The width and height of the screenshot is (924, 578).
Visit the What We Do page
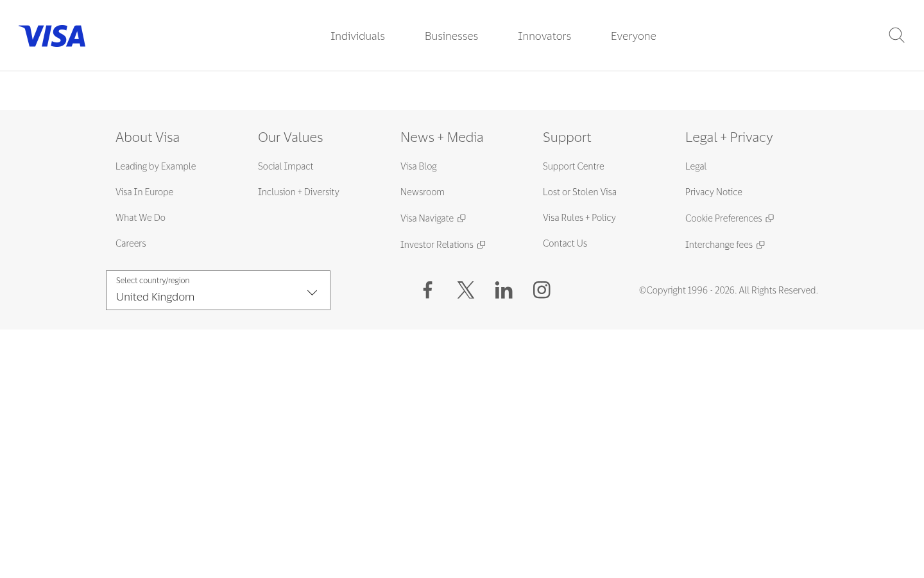141,218
